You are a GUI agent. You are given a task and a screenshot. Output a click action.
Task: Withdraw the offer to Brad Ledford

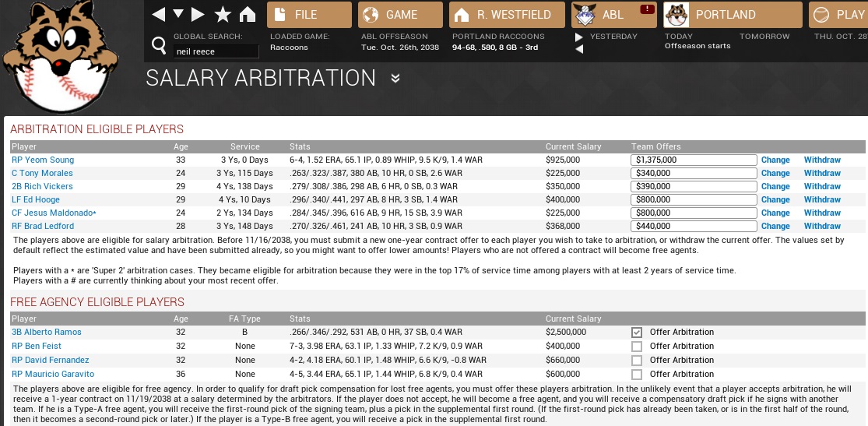pyautogui.click(x=822, y=226)
